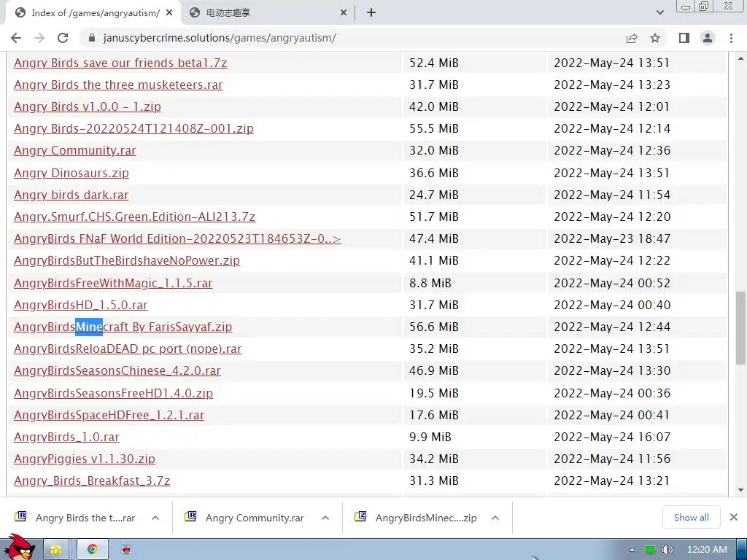Download AngryBirdsSeasonsChinese_4.2.0.rar
The height and width of the screenshot is (560, 747).
(117, 370)
